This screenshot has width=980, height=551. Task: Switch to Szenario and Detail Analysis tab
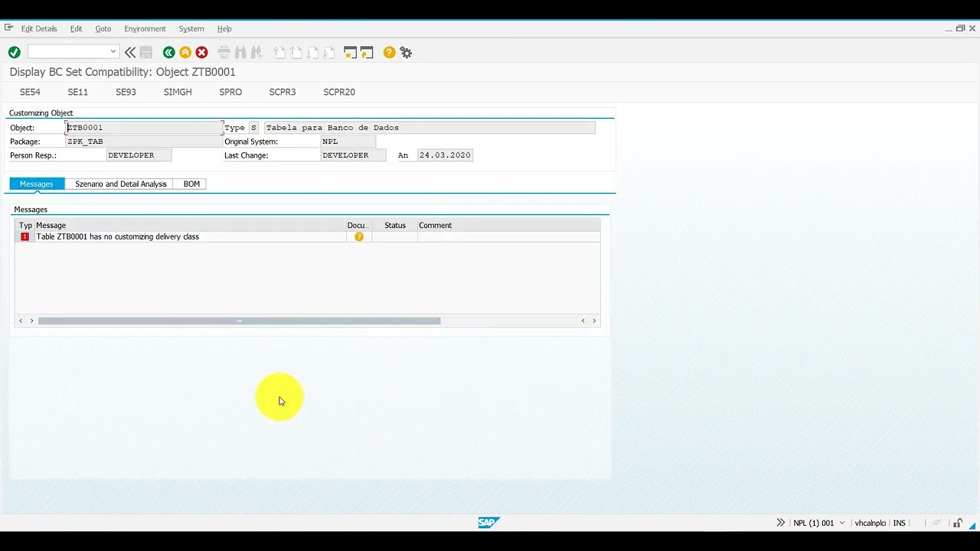tap(121, 184)
